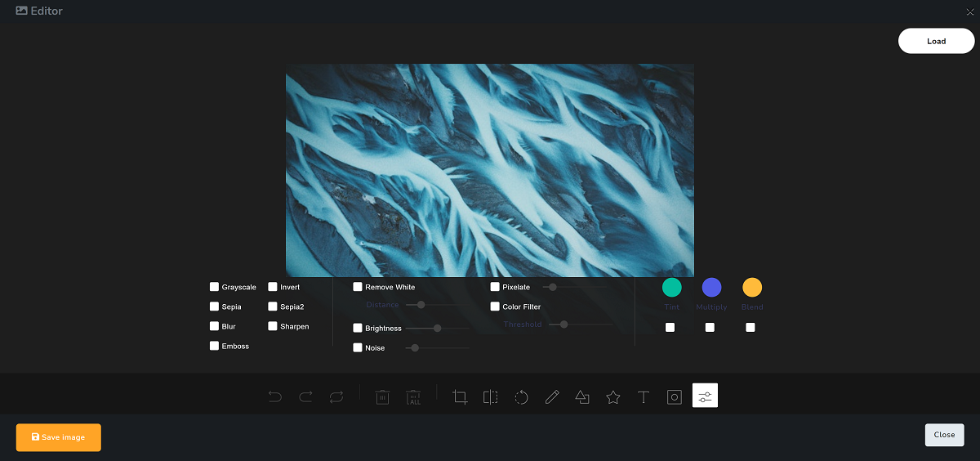Click the Threshold label
This screenshot has height=461, width=980.
point(522,324)
